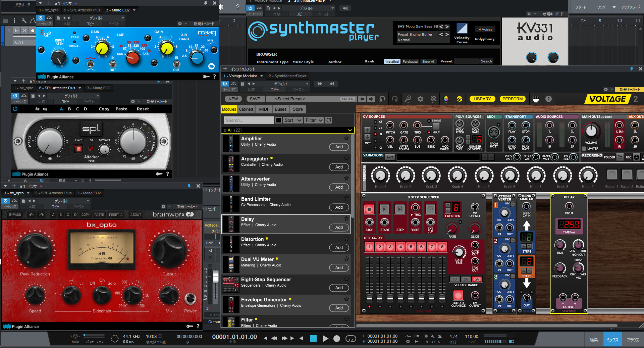Click the NEW button in Voltage Modular
The height and width of the screenshot is (348, 644).
click(x=233, y=99)
